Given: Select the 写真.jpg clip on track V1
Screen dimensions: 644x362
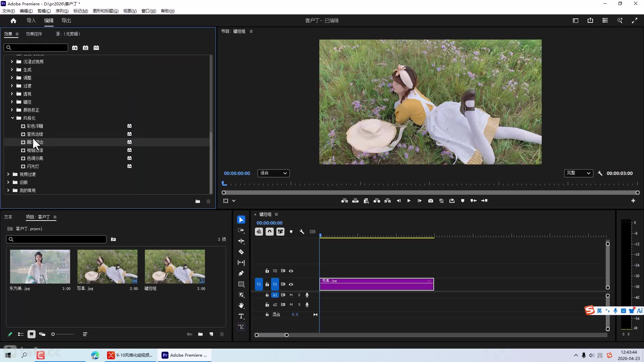Looking at the screenshot, I should 377,284.
